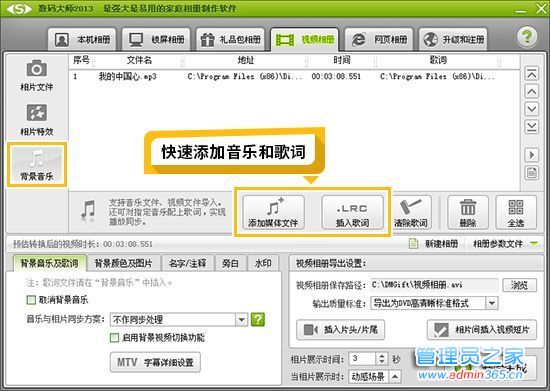This screenshot has height=391, width=550.
Task: Switch to the 锁屏相册 tab
Action: pyautogui.click(x=156, y=39)
